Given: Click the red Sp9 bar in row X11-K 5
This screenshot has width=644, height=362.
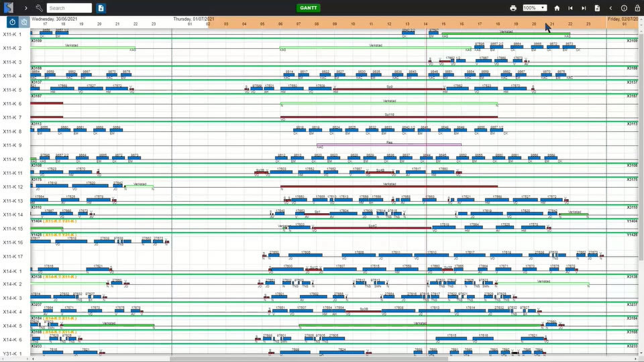Looking at the screenshot, I should (x=389, y=89).
